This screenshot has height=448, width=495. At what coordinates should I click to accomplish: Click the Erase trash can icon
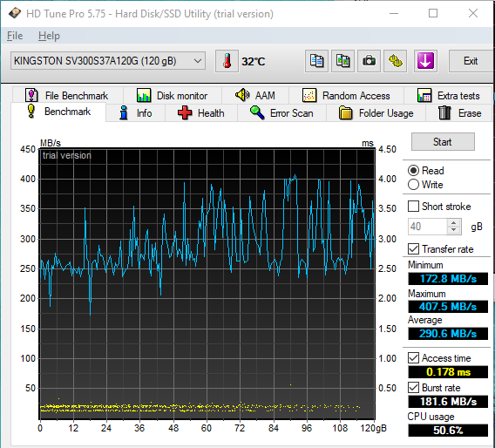444,112
